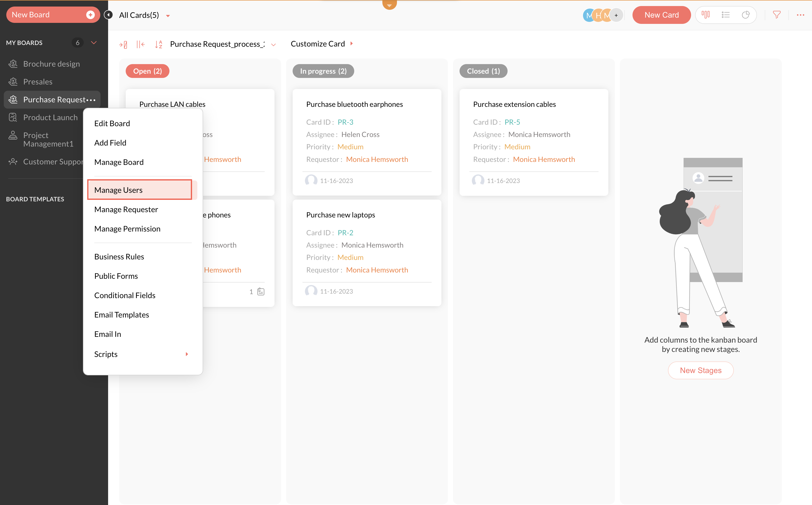Open the Purchase Request_process dropdown
Viewport: 812px width, 505px height.
point(274,44)
